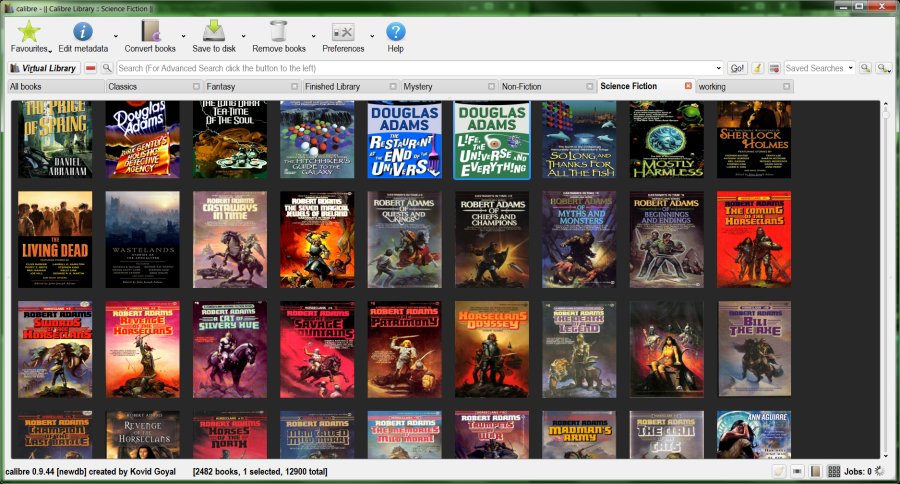Open advanced search magnifier icon
Screen dimensions: 900x484
coord(107,68)
